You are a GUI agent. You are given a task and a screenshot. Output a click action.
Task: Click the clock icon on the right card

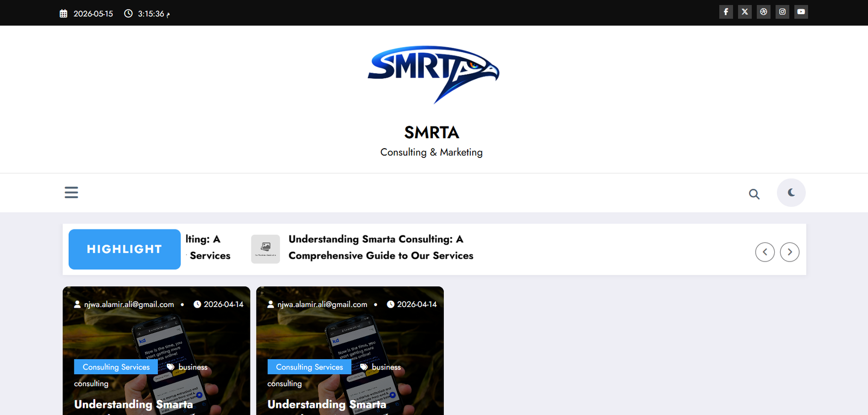391,304
